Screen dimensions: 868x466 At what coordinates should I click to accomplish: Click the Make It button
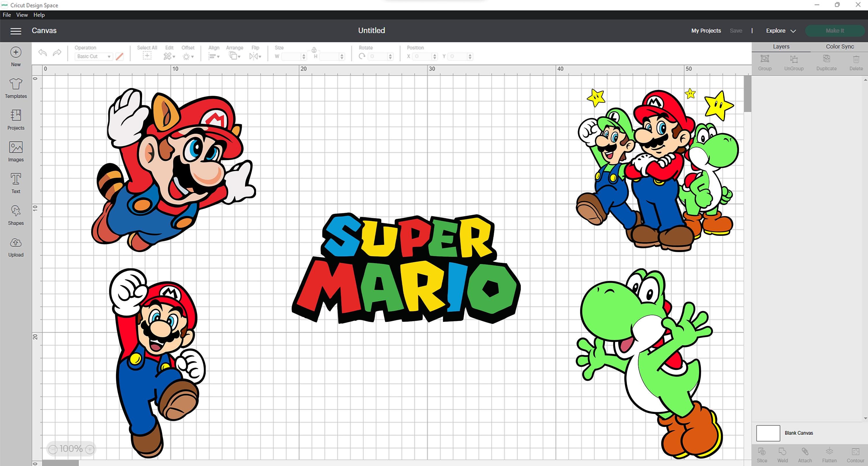[835, 31]
